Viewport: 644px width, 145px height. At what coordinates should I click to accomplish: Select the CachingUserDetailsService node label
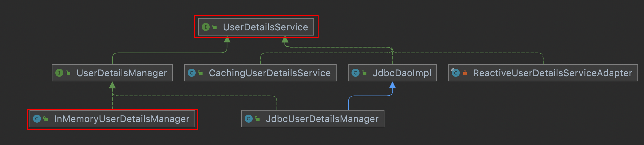(x=270, y=73)
